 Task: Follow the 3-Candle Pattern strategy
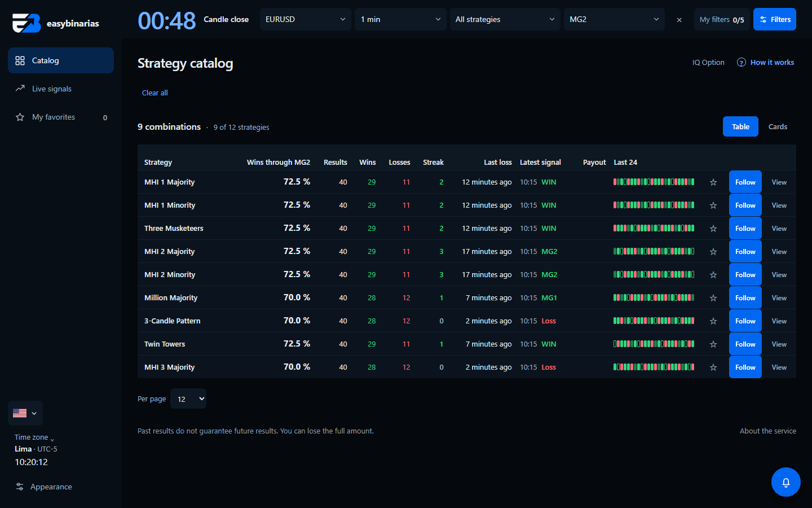745,321
